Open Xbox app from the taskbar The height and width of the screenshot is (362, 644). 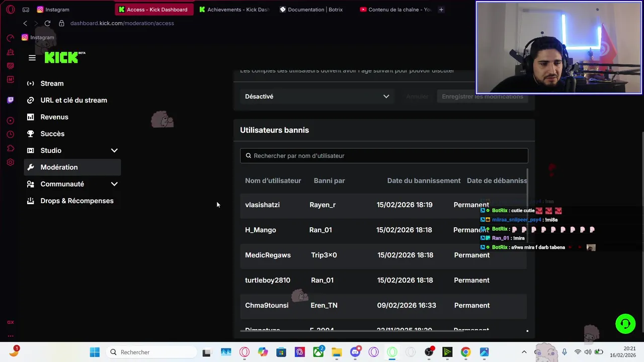click(318, 352)
